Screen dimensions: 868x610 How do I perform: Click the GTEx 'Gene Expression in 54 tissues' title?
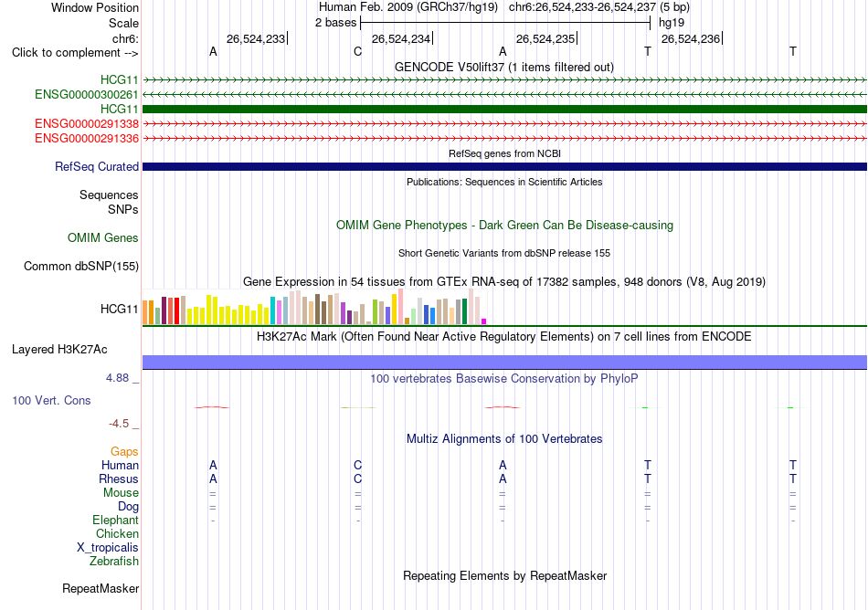click(x=504, y=281)
